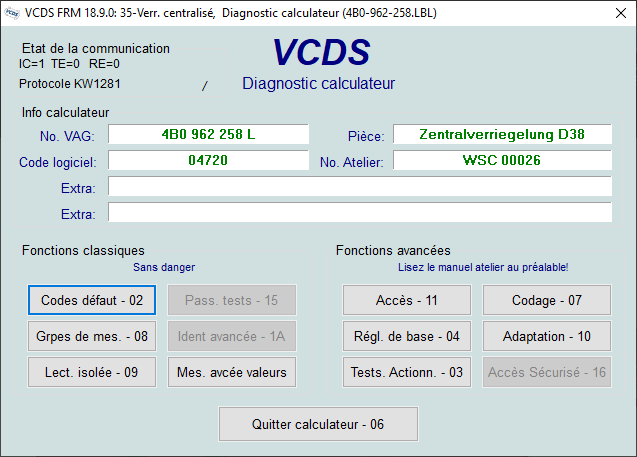
Task: Open Mes. avcée valeurs
Action: 232,372
